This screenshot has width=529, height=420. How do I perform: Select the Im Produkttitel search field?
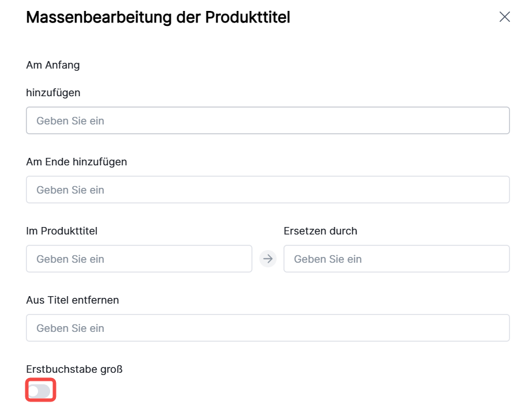139,259
